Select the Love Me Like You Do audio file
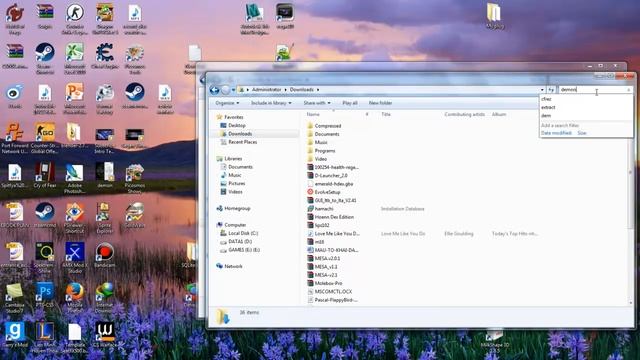 point(337,233)
